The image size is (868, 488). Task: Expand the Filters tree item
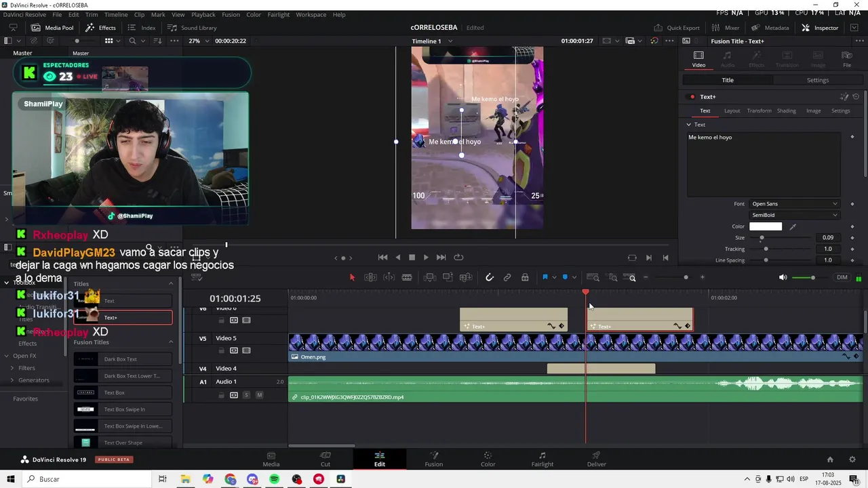click(x=12, y=368)
